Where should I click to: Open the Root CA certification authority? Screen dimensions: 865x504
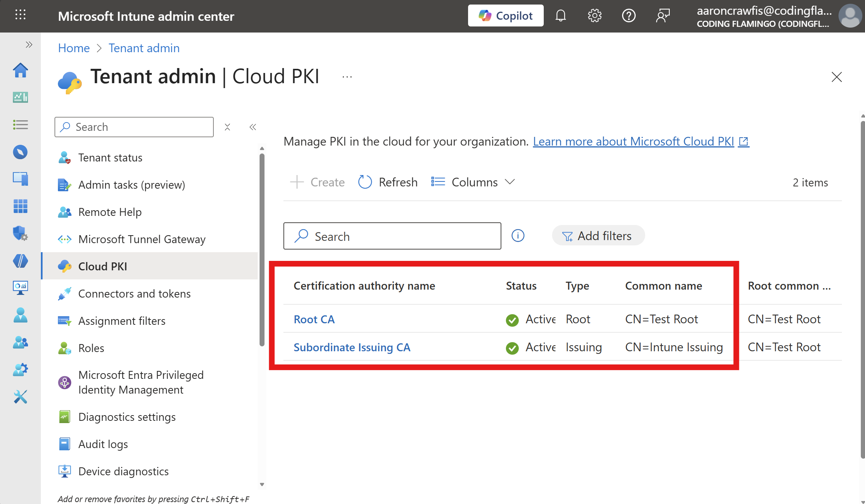(314, 319)
